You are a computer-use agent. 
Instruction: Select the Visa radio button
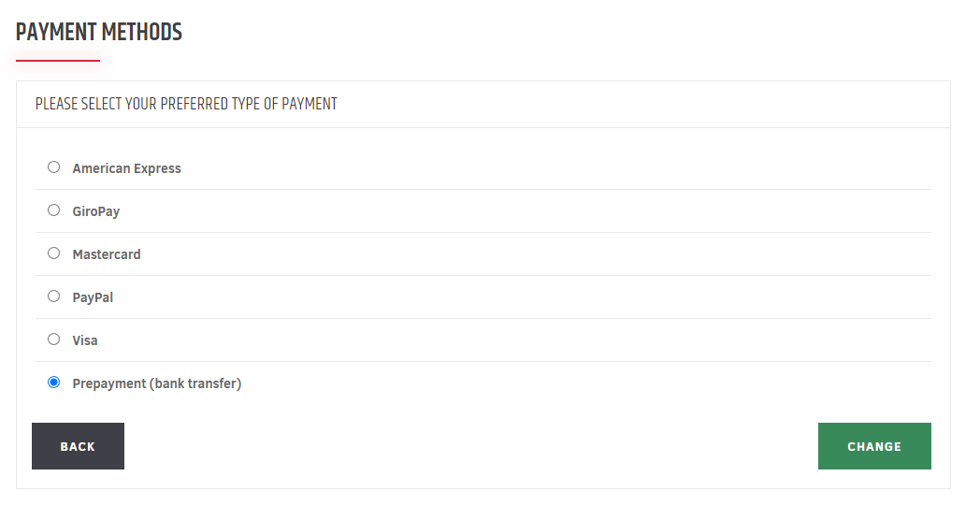[53, 339]
